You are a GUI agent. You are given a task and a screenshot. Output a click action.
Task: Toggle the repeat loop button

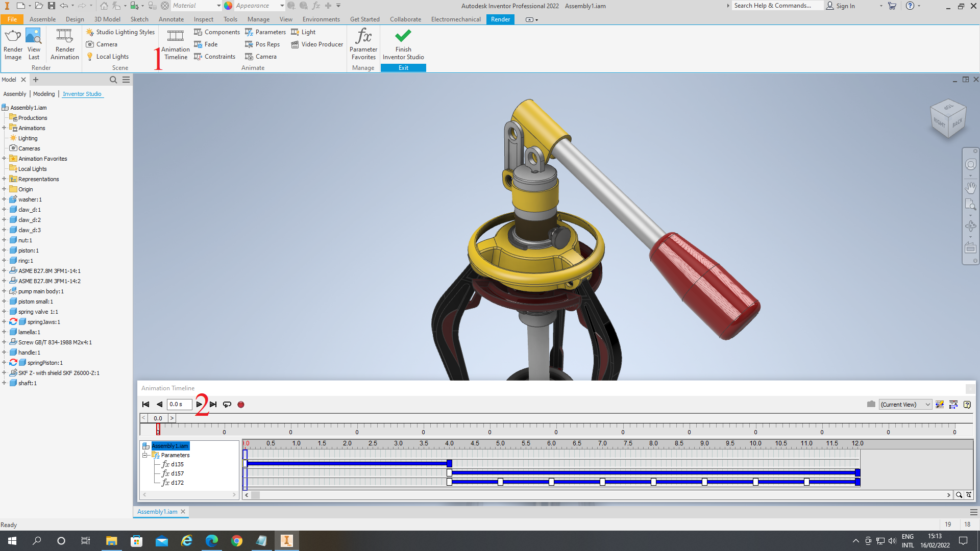click(x=227, y=405)
